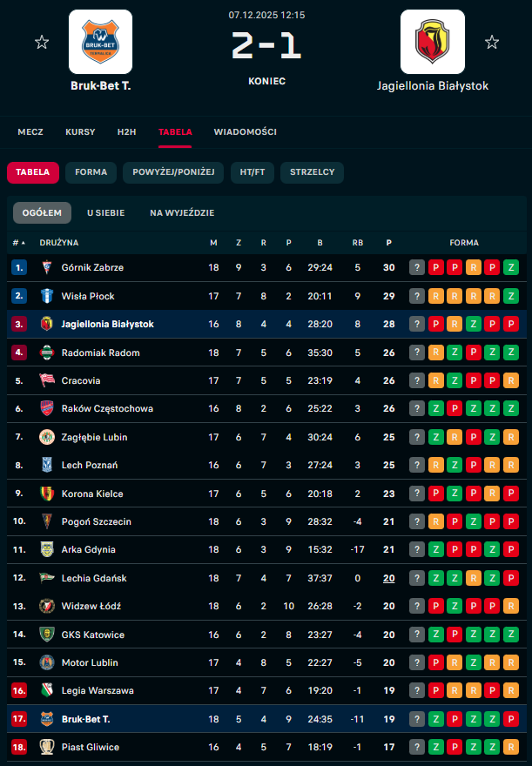The width and height of the screenshot is (532, 766).
Task: Switch to the H2H tab
Action: 127,132
